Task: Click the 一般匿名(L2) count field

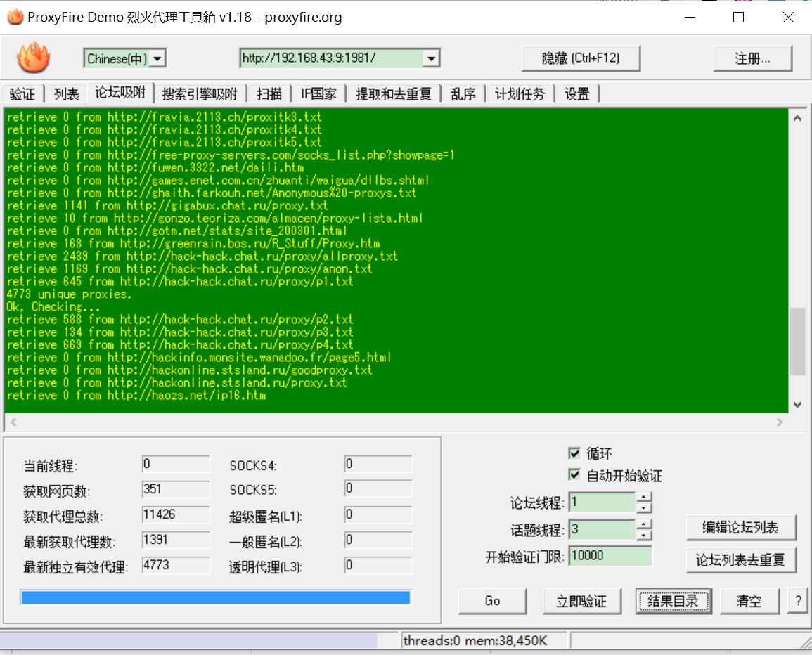Action: point(378,540)
